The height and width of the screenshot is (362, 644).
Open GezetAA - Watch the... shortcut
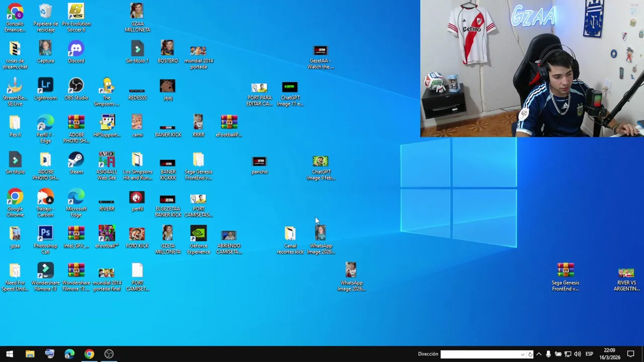click(320, 57)
